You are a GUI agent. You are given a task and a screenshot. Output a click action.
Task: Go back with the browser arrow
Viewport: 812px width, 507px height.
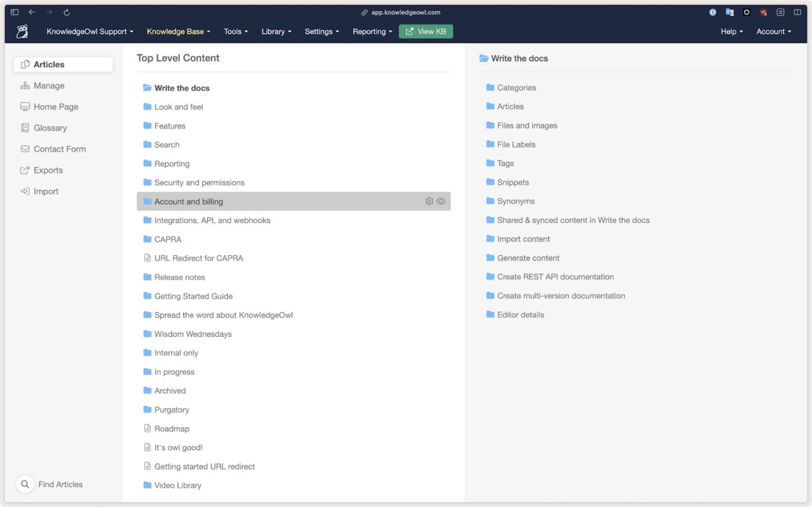(x=32, y=12)
